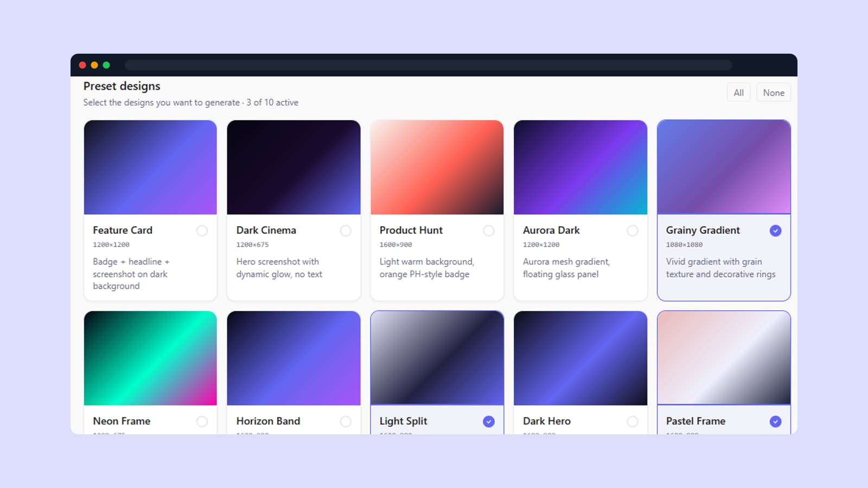This screenshot has width=868, height=488.
Task: Enable the Horizon Band design
Action: pyautogui.click(x=346, y=421)
